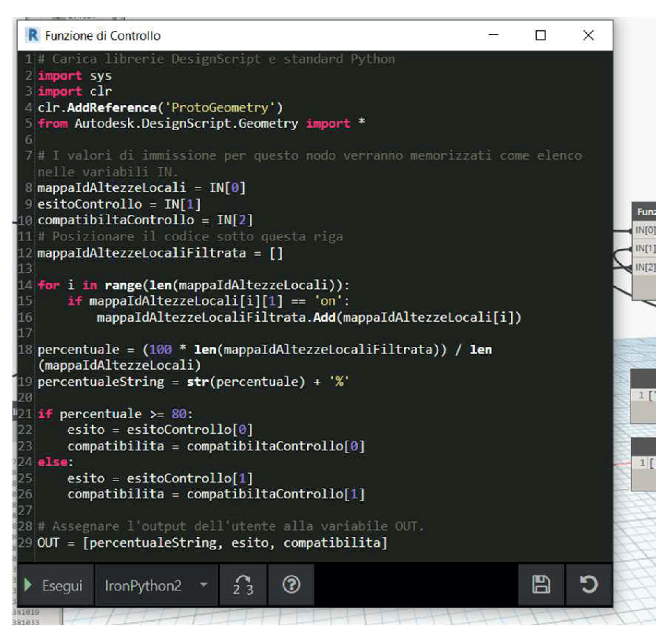Image resolution: width=672 pixels, height=640 pixels.
Task: Place cursor on the 'import sys' line
Action: [75, 75]
